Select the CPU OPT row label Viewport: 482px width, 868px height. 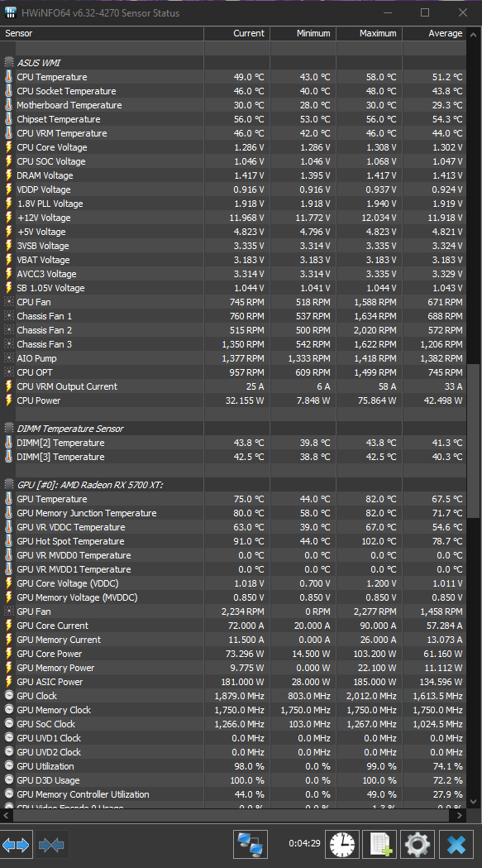click(x=34, y=372)
